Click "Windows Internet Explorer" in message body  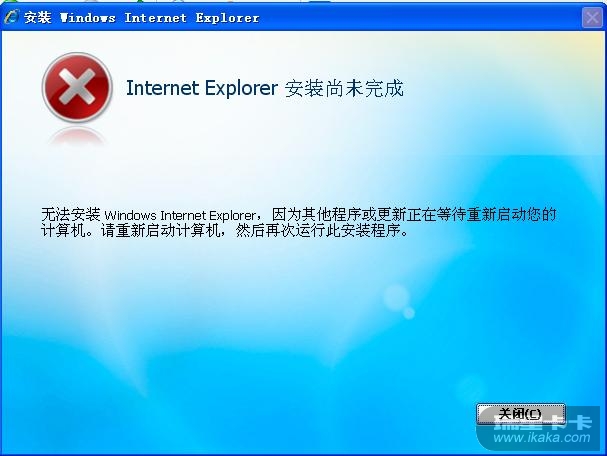(180, 215)
